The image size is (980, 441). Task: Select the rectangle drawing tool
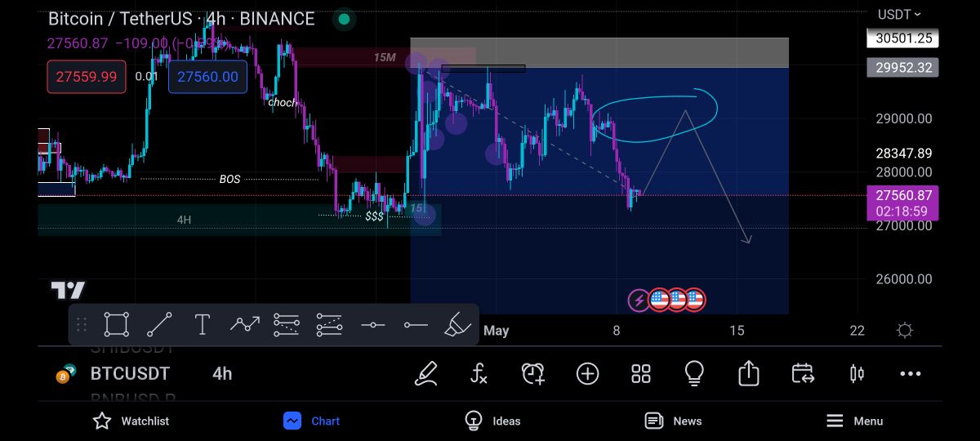(x=117, y=325)
